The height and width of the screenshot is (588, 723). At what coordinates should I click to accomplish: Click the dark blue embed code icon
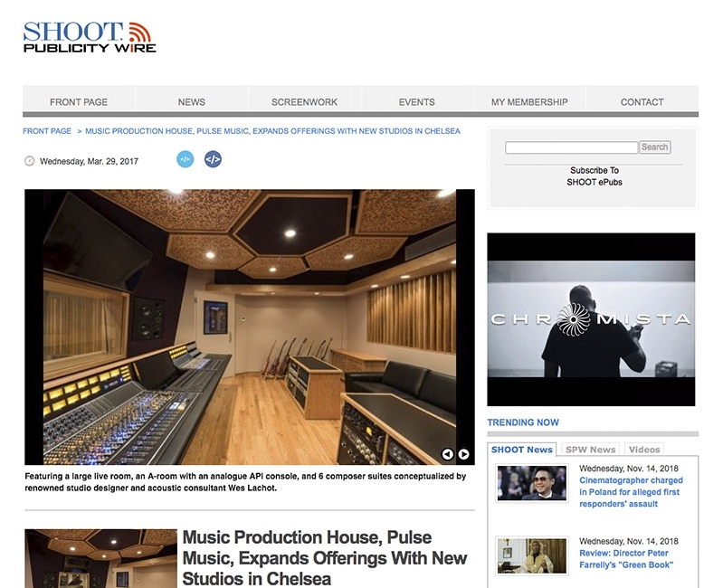[x=213, y=159]
